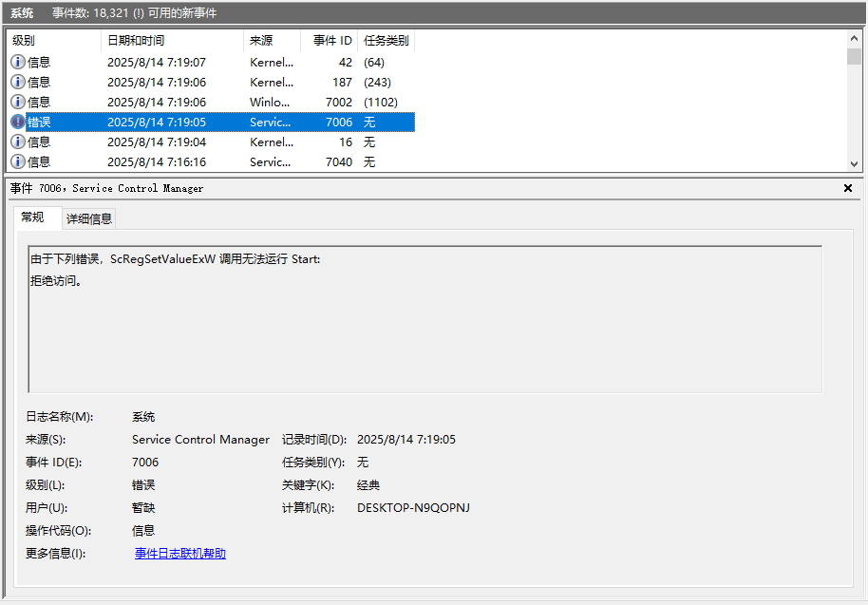Click the info icon of event 187

[x=18, y=82]
